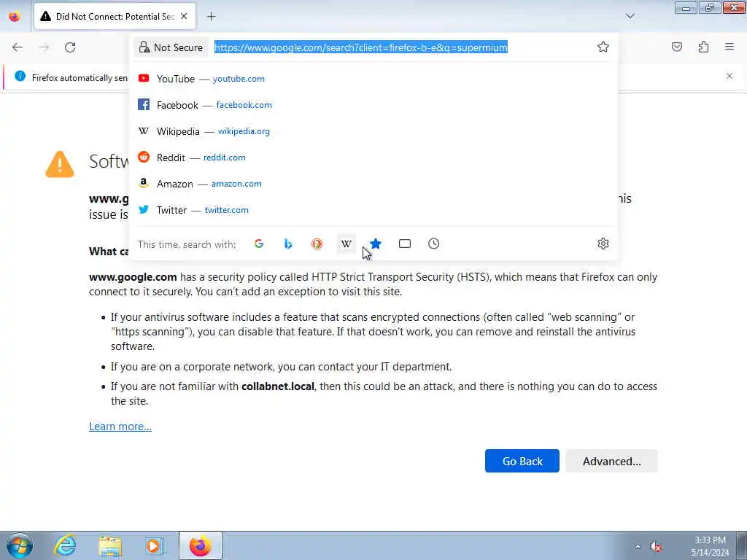Screen dimensions: 747x560
Task: Click the highlighted URL in address bar
Action: pos(360,47)
